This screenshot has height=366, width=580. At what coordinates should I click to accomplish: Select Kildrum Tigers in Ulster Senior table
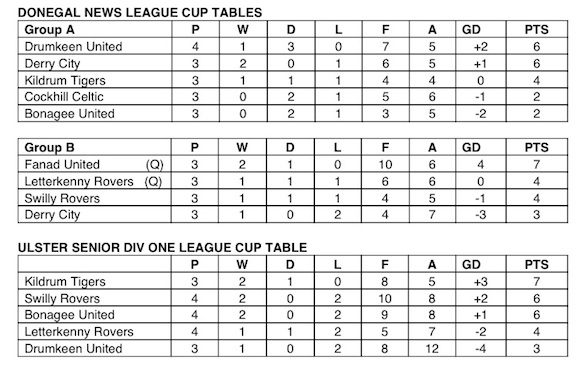click(x=65, y=282)
